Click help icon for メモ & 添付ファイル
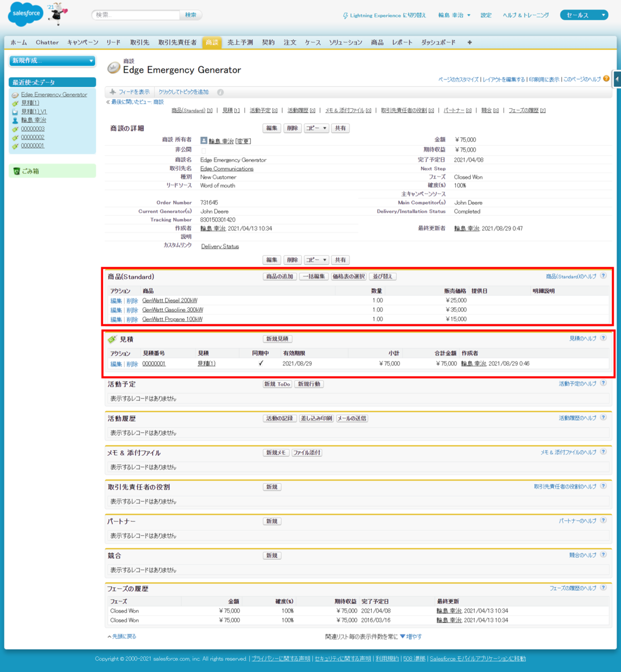This screenshot has width=621, height=672. click(x=603, y=452)
